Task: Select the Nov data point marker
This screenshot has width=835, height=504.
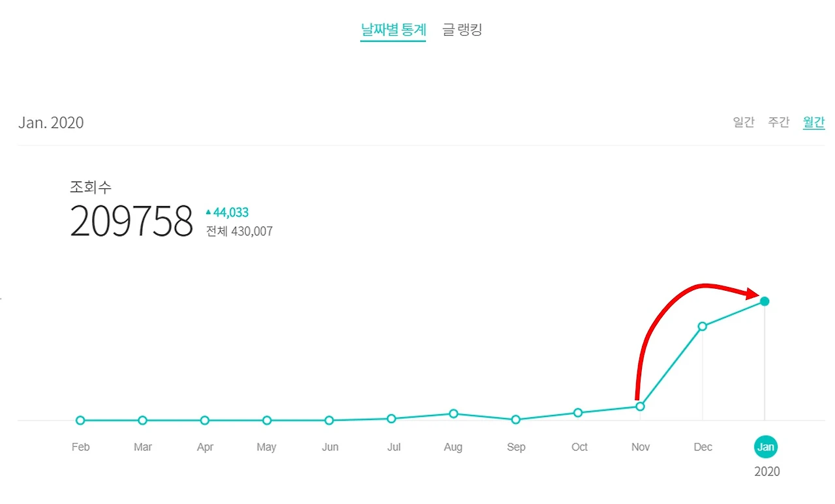Action: pos(640,406)
